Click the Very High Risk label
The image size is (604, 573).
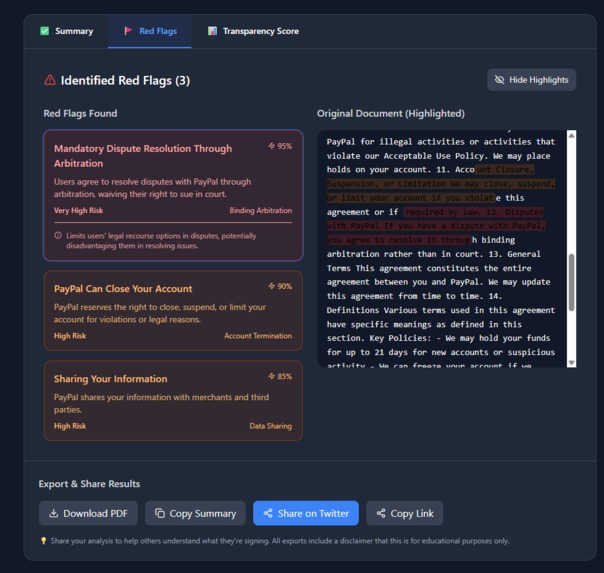click(79, 211)
